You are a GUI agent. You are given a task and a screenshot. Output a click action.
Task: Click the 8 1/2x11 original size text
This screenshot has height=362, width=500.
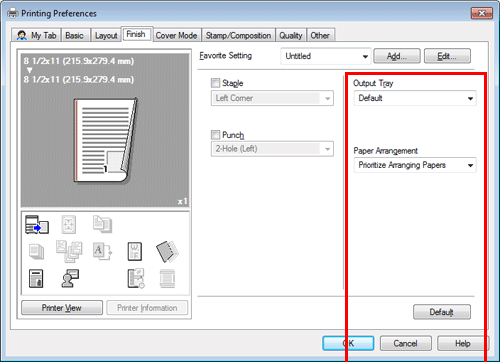79,61
